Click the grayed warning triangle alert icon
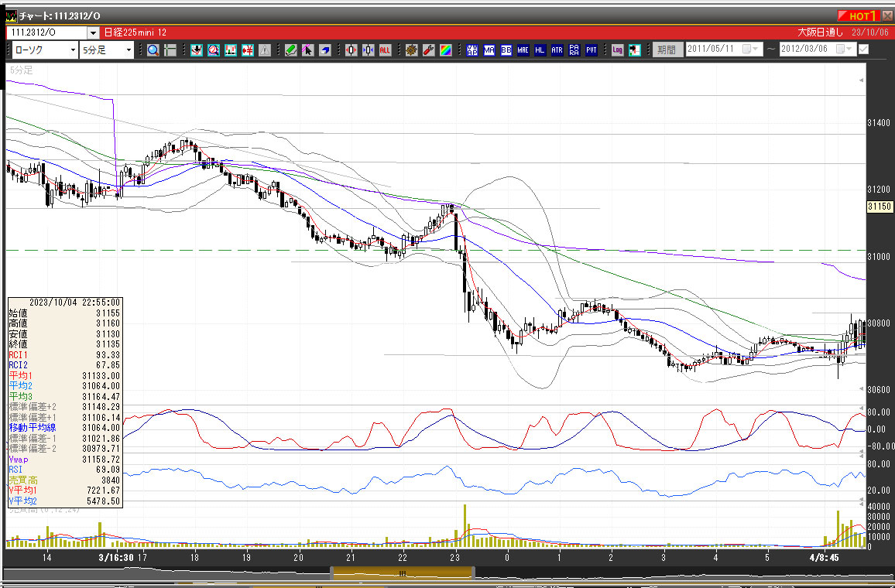 (265, 50)
